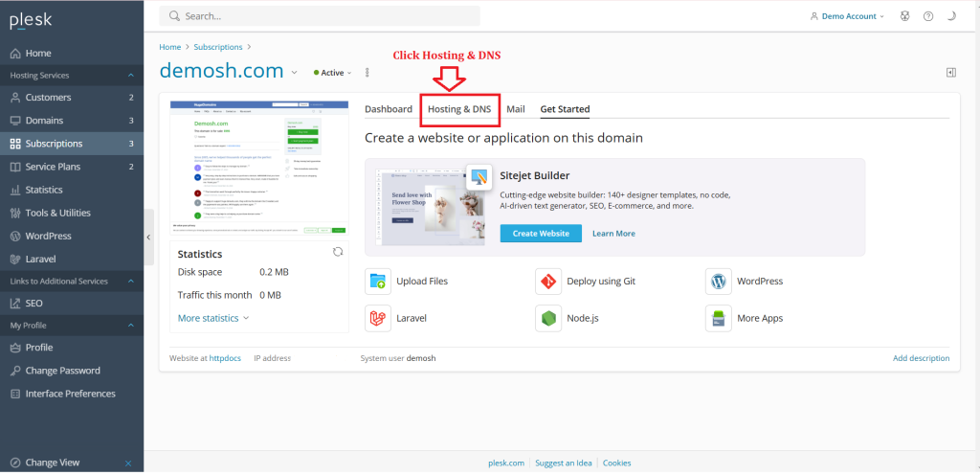This screenshot has width=980, height=475.
Task: Click the More Apps label
Action: (760, 319)
